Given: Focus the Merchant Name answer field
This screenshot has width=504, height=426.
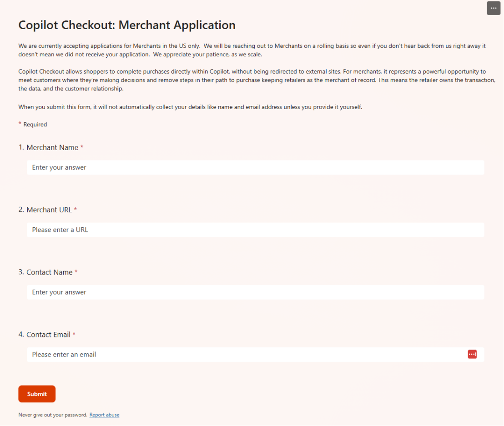Looking at the screenshot, I should pyautogui.click(x=256, y=167).
